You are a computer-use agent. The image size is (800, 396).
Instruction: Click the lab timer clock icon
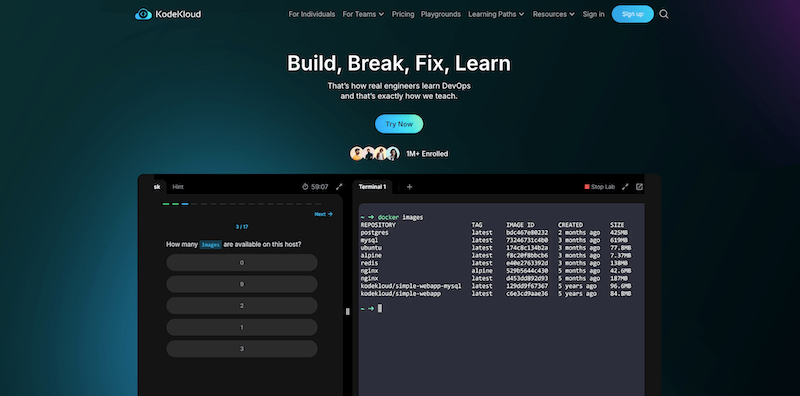coord(305,187)
